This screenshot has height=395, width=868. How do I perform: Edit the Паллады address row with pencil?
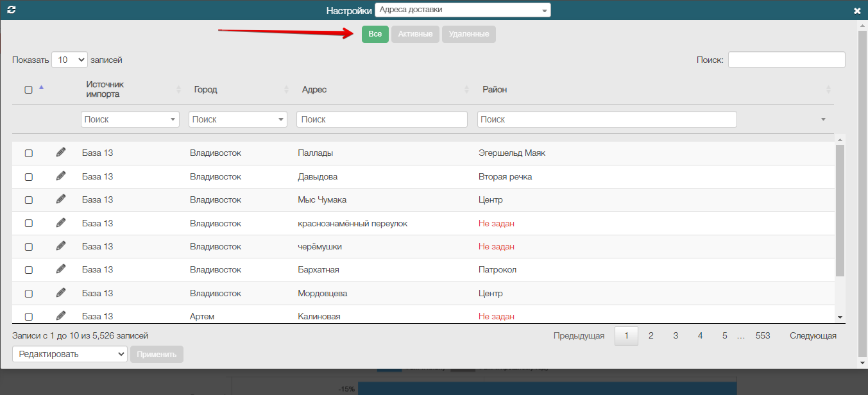coord(61,152)
